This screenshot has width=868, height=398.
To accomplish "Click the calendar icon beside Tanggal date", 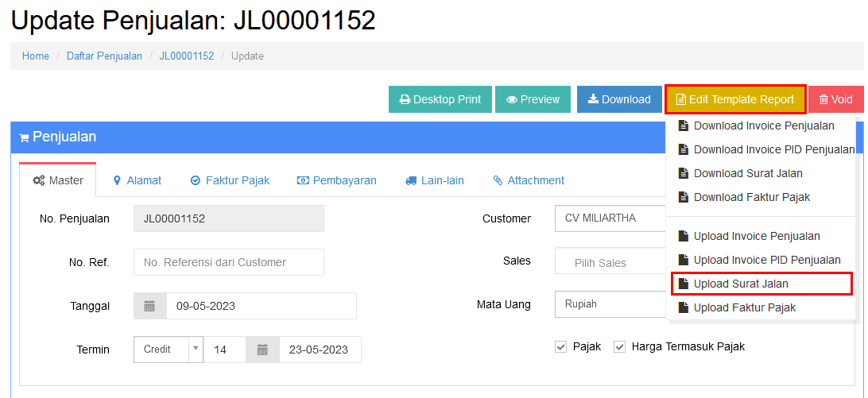I will tap(149, 306).
